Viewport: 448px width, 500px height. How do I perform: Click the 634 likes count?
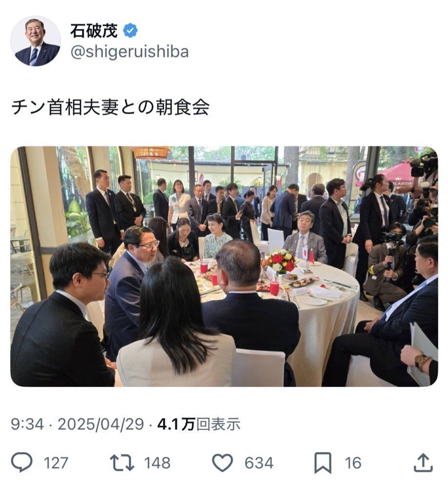click(x=259, y=463)
